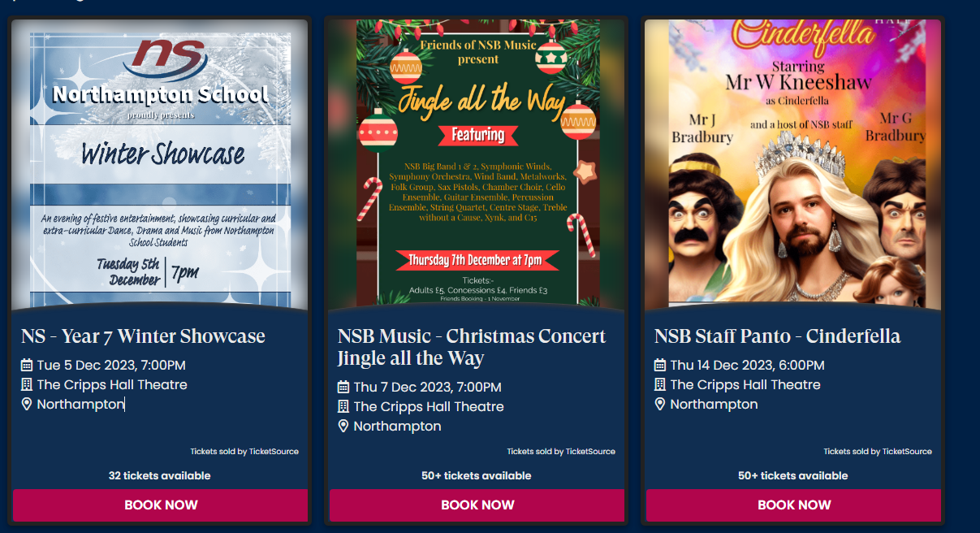Click location pin icon on Winter Showcase card
This screenshot has width=980, height=533.
(x=27, y=405)
